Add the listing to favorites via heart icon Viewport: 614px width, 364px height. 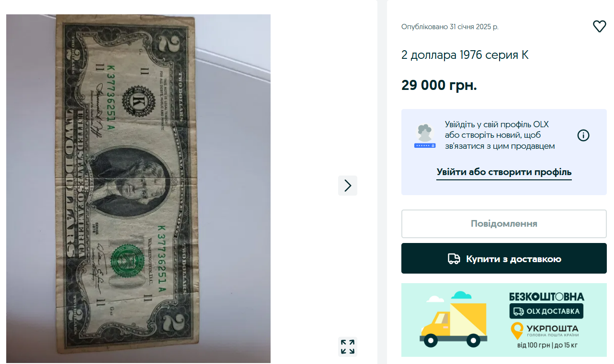click(x=599, y=26)
